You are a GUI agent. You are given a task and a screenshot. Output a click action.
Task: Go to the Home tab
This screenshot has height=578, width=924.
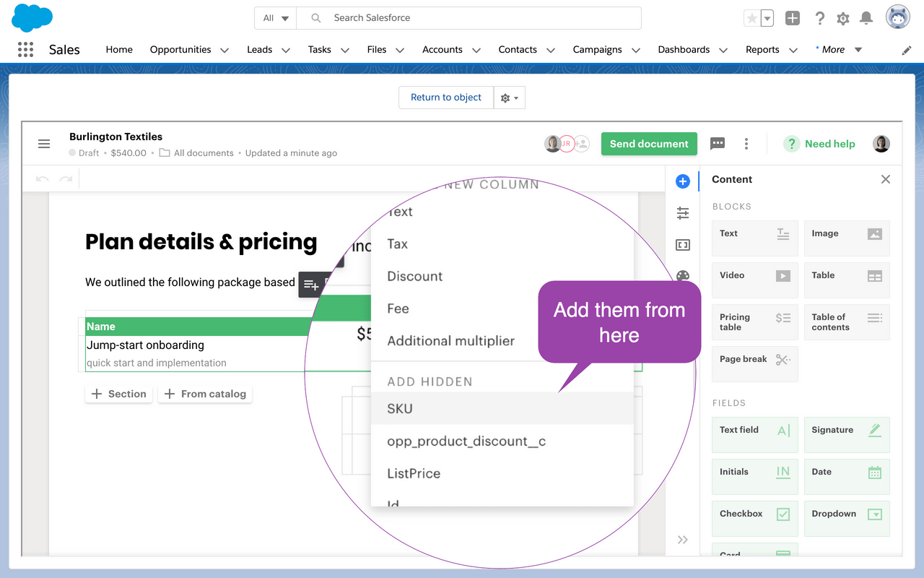tap(119, 49)
